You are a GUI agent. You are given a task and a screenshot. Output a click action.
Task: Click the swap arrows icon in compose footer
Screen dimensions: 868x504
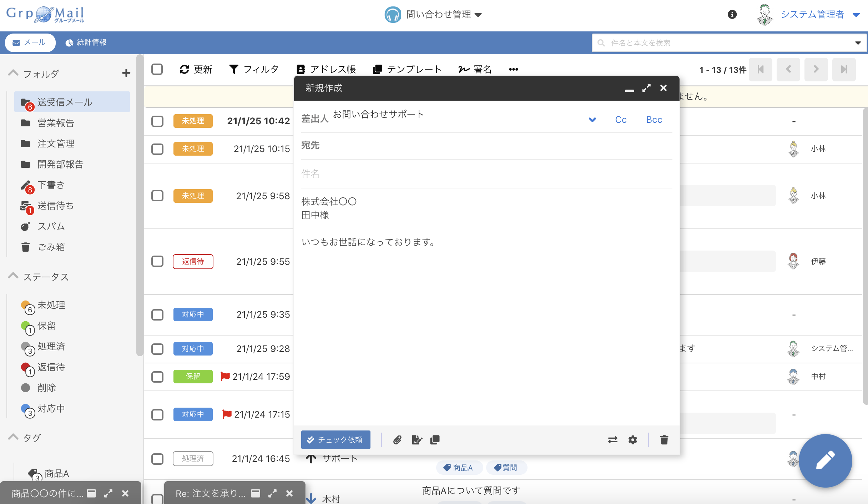tap(612, 440)
